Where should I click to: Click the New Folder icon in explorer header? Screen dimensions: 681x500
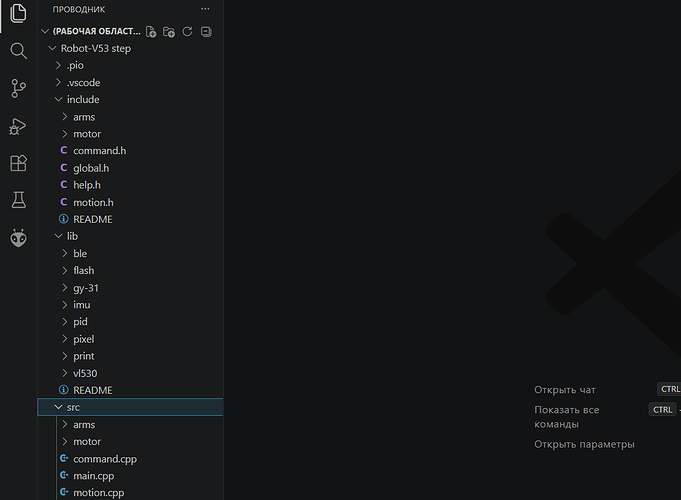click(169, 32)
